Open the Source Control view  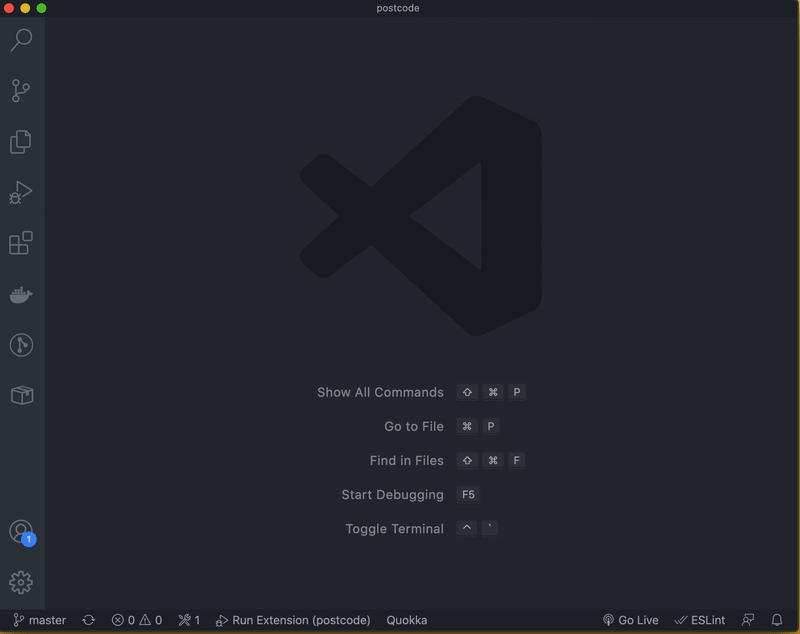pos(21,91)
